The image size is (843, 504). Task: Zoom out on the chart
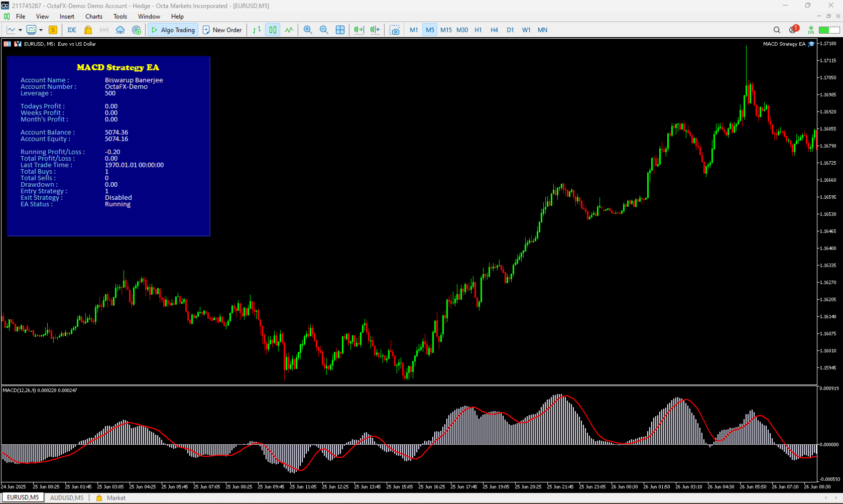[324, 30]
